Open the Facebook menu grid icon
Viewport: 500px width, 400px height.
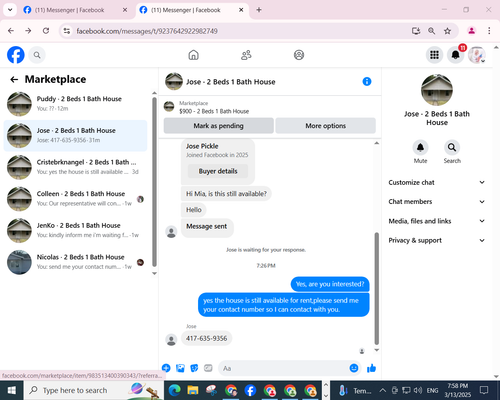click(434, 55)
